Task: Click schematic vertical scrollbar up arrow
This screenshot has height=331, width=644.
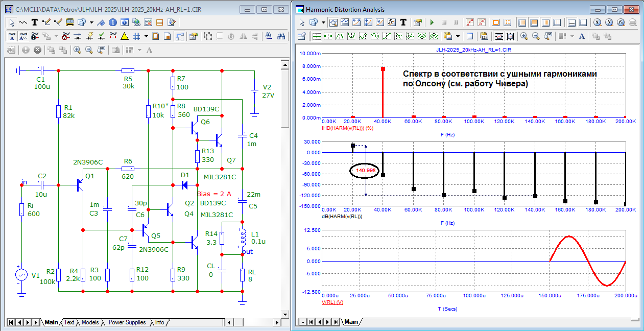Action: [x=285, y=64]
